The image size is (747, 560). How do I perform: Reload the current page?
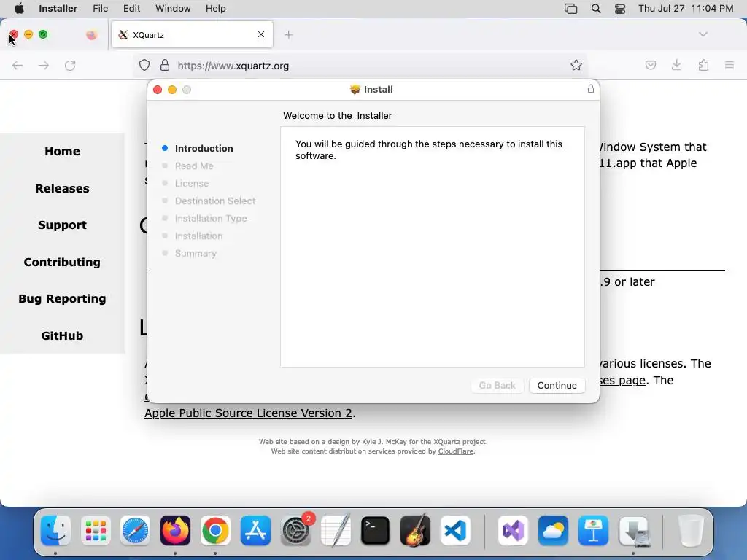tap(70, 65)
